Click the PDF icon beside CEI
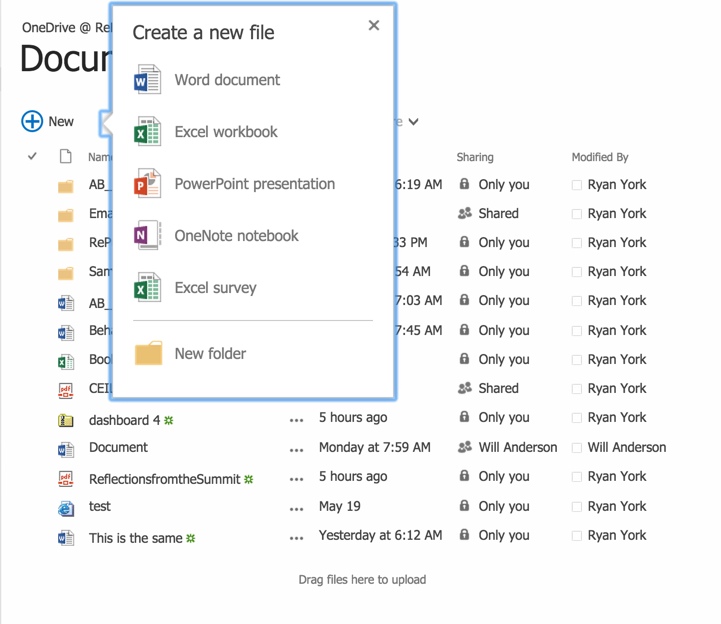Viewport: 721px width, 624px height. [66, 391]
